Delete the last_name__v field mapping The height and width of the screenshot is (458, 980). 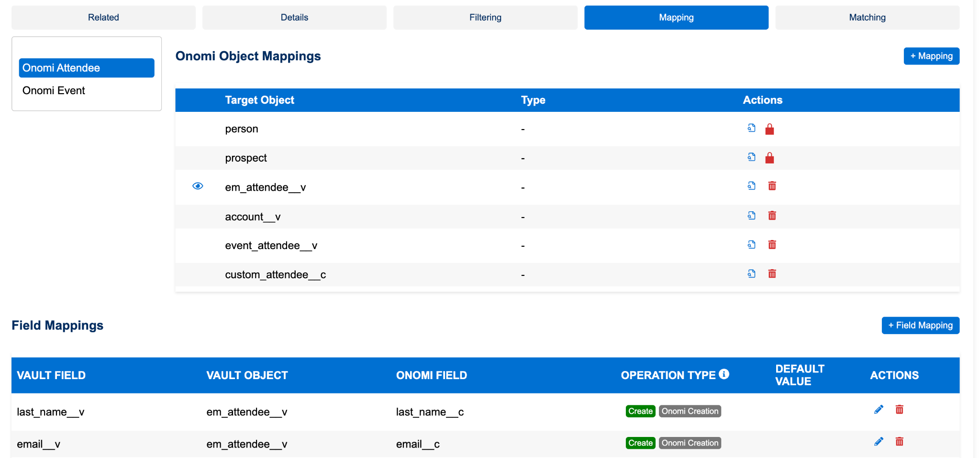(x=899, y=410)
